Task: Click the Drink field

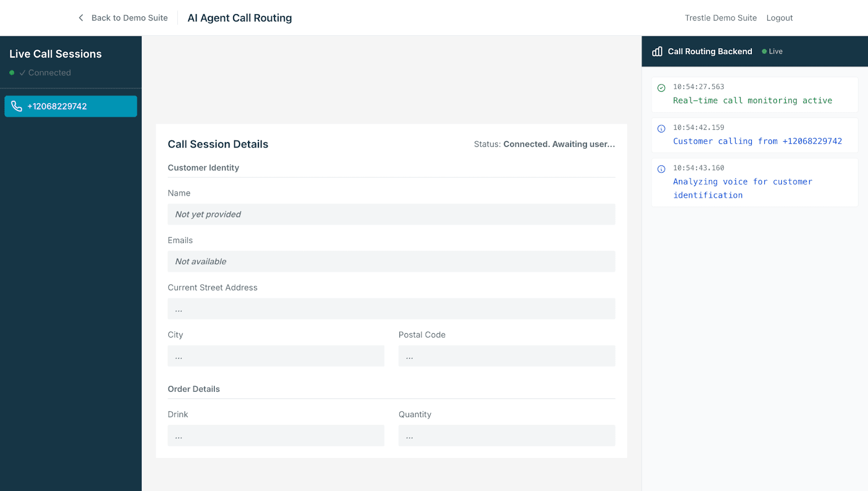Action: 276,436
